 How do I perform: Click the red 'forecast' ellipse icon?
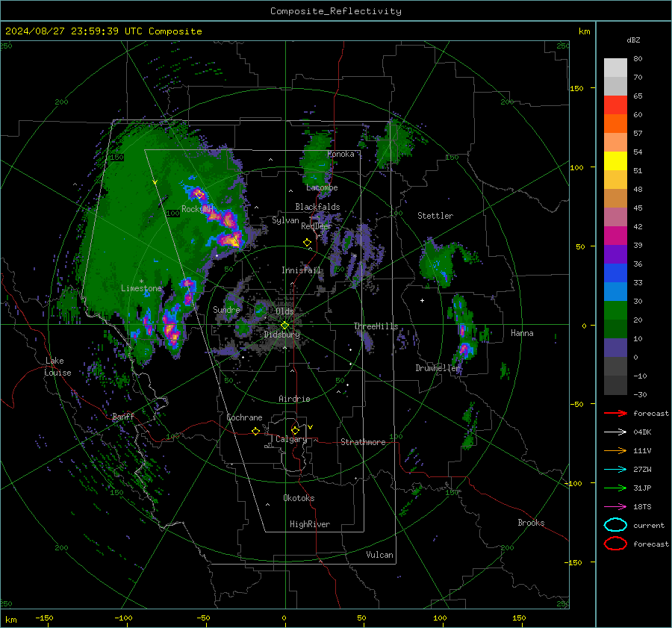[x=615, y=544]
